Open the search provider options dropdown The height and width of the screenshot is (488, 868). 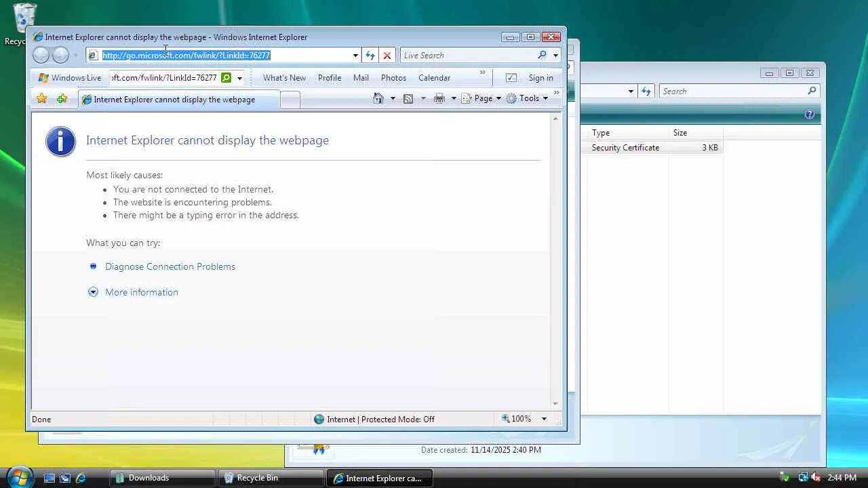tap(555, 56)
